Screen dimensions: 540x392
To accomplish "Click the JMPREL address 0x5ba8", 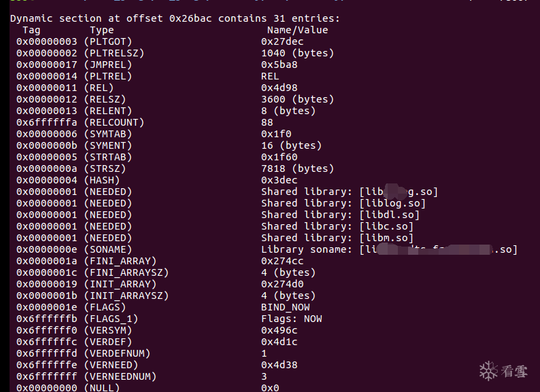I will (279, 65).
